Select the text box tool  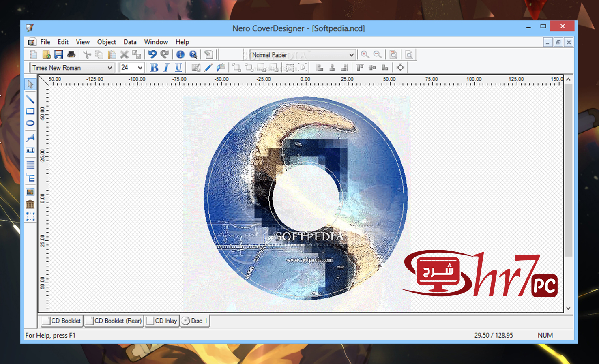point(30,150)
